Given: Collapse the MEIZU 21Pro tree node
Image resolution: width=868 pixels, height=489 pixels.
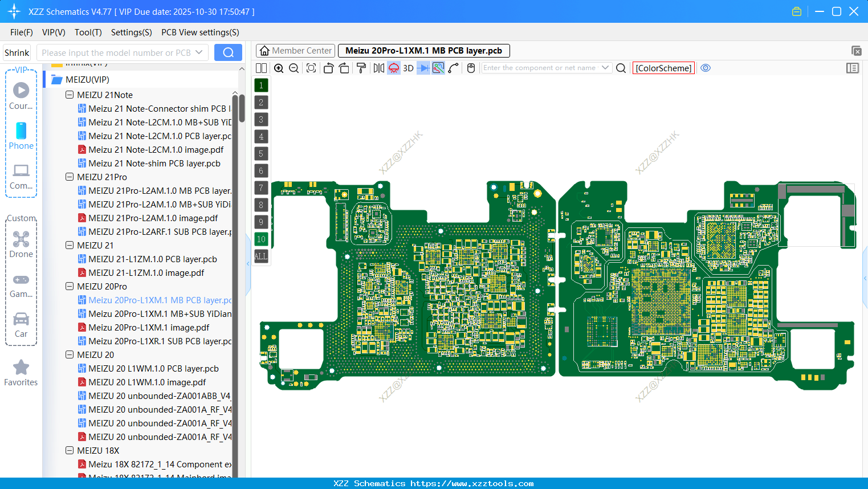Looking at the screenshot, I should point(69,177).
